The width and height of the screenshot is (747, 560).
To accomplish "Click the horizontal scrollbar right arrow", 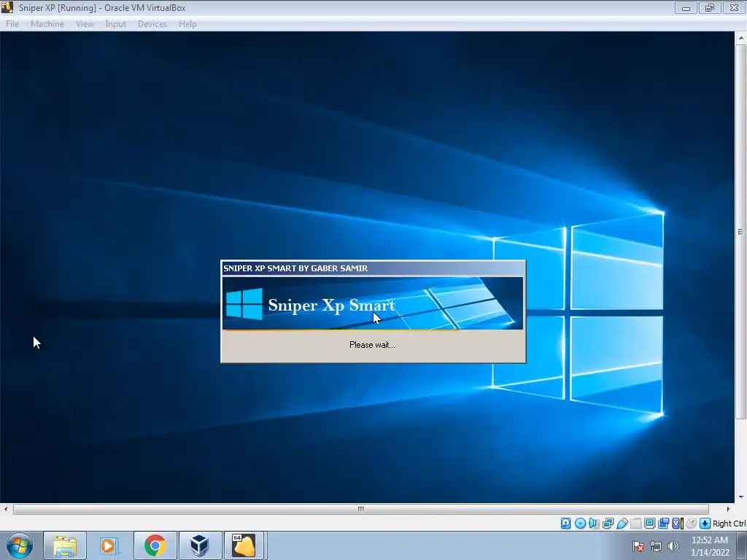I will (728, 509).
